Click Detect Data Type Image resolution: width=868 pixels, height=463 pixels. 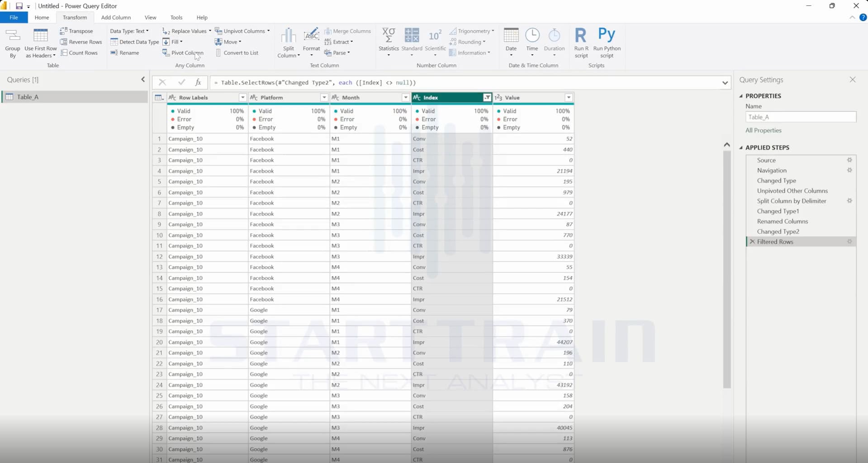(x=135, y=42)
